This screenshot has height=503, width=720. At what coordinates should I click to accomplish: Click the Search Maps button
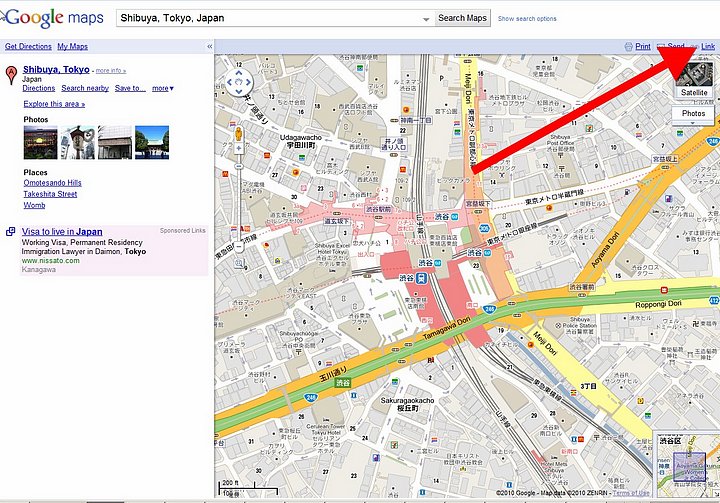[462, 18]
